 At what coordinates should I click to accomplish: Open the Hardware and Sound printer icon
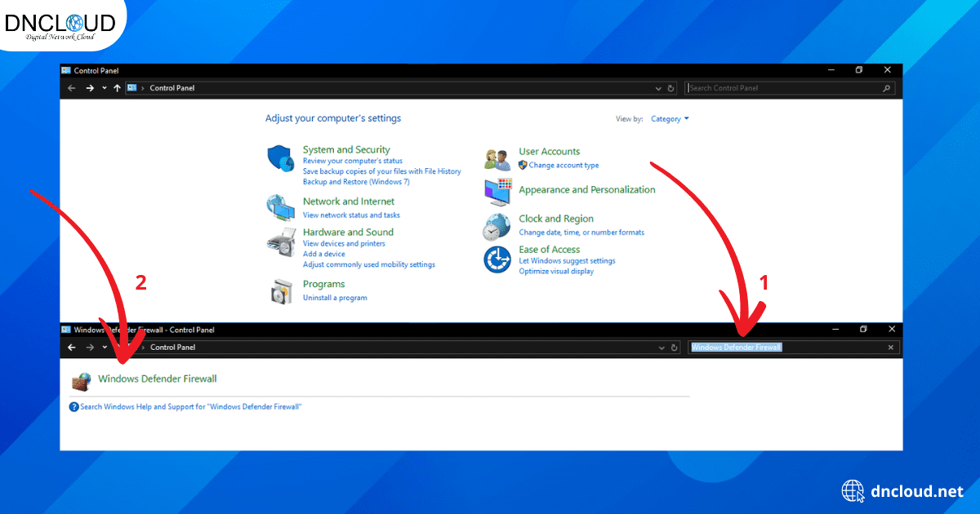[280, 241]
